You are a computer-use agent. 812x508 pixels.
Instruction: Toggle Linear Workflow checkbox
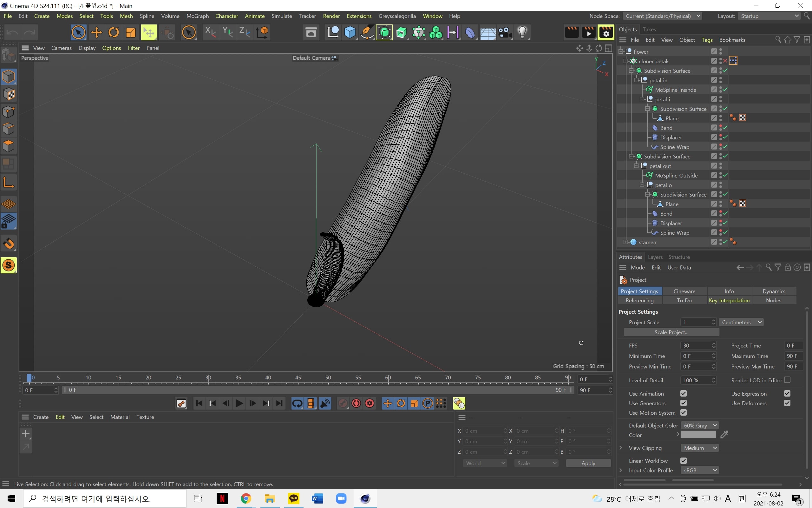point(683,461)
